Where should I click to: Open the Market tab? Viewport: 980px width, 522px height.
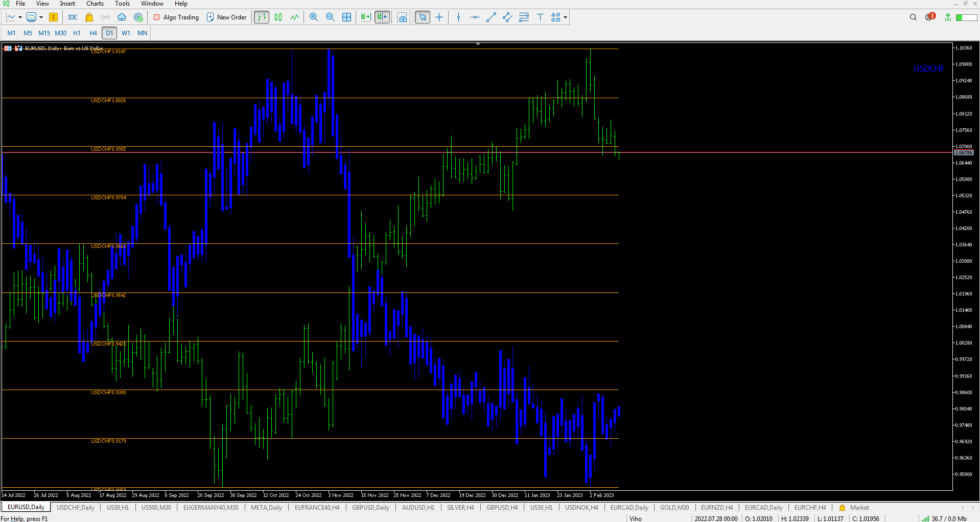(854, 508)
